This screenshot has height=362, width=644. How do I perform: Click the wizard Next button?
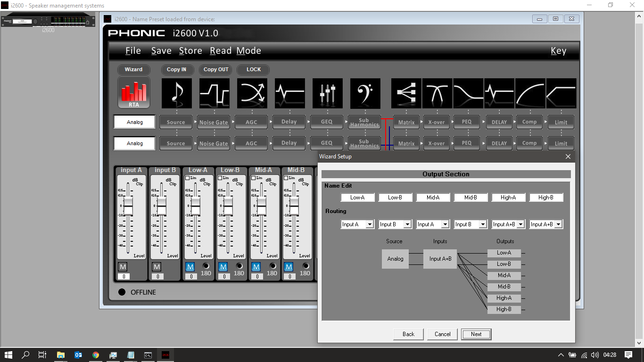tap(476, 334)
